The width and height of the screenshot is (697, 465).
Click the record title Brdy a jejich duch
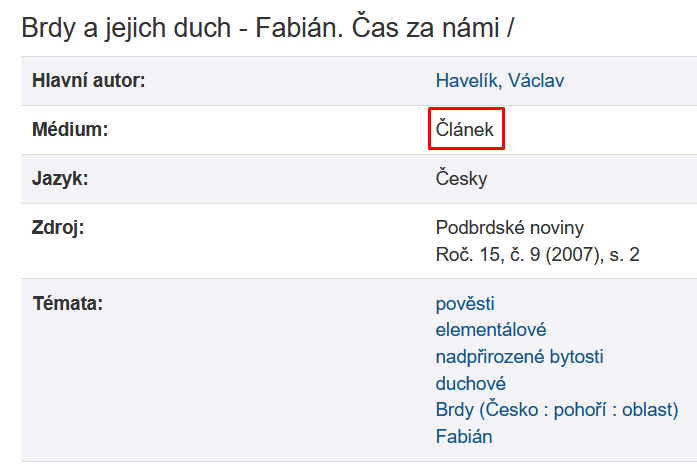click(x=126, y=28)
